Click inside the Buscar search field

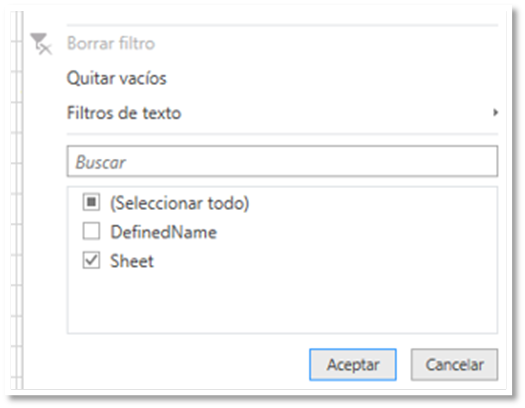click(x=282, y=161)
